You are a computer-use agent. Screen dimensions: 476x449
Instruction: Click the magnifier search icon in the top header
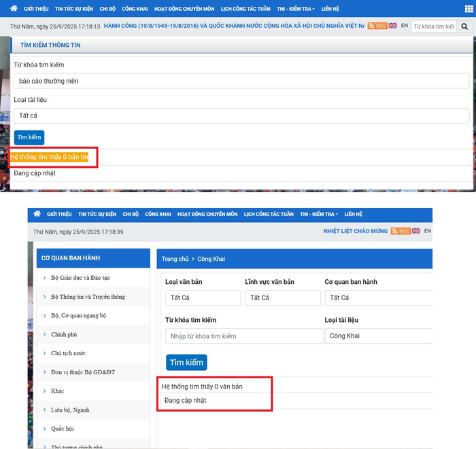[465, 26]
